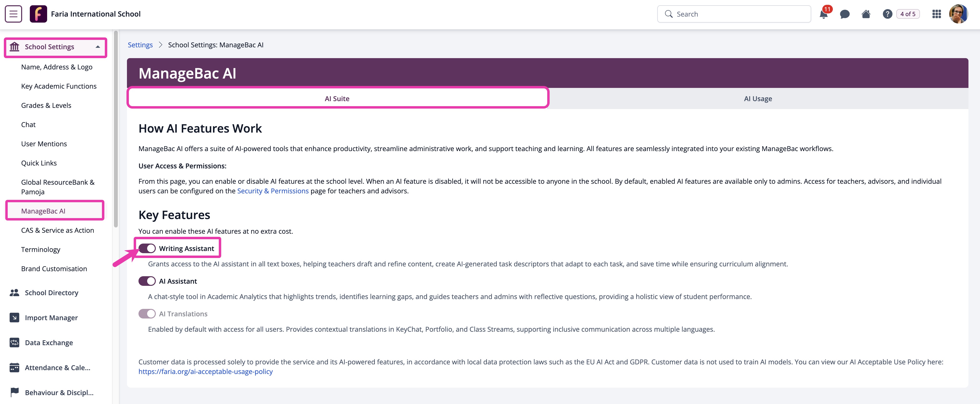Open the apps grid launcher icon
This screenshot has height=404, width=980.
937,14
